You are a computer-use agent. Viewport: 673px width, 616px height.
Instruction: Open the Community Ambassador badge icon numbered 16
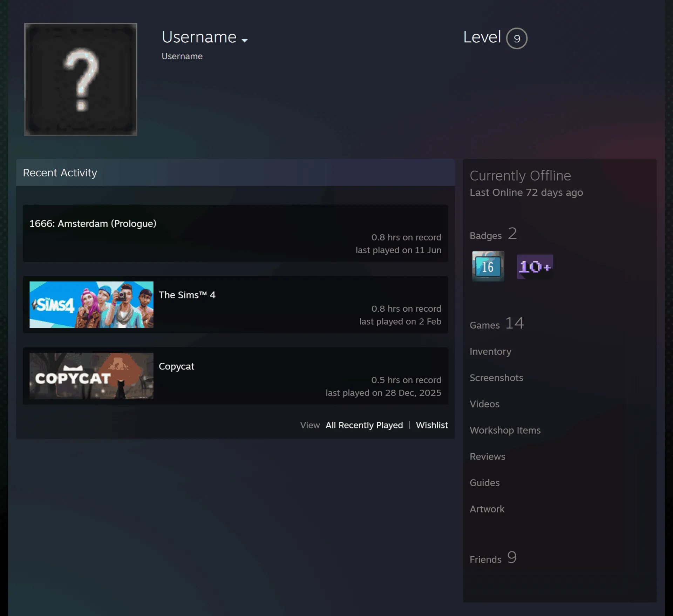point(488,266)
